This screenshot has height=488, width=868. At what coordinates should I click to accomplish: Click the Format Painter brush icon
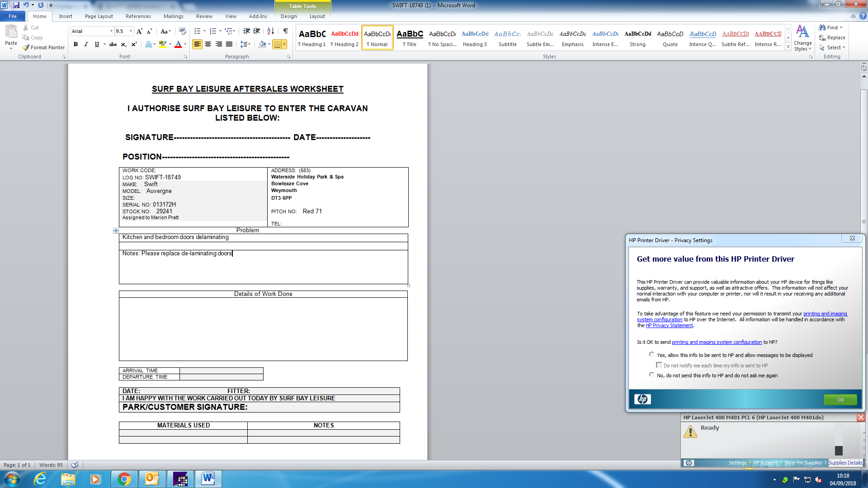tap(26, 47)
